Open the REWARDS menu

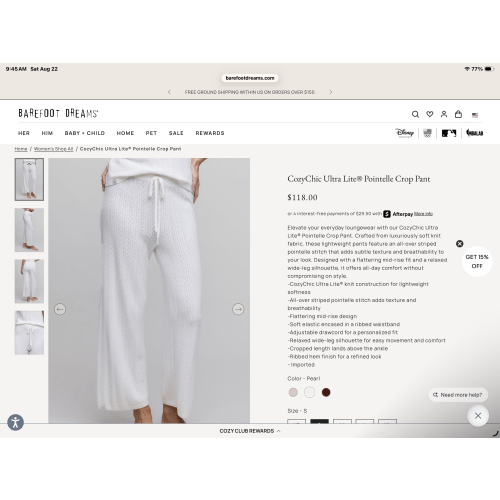tap(210, 133)
